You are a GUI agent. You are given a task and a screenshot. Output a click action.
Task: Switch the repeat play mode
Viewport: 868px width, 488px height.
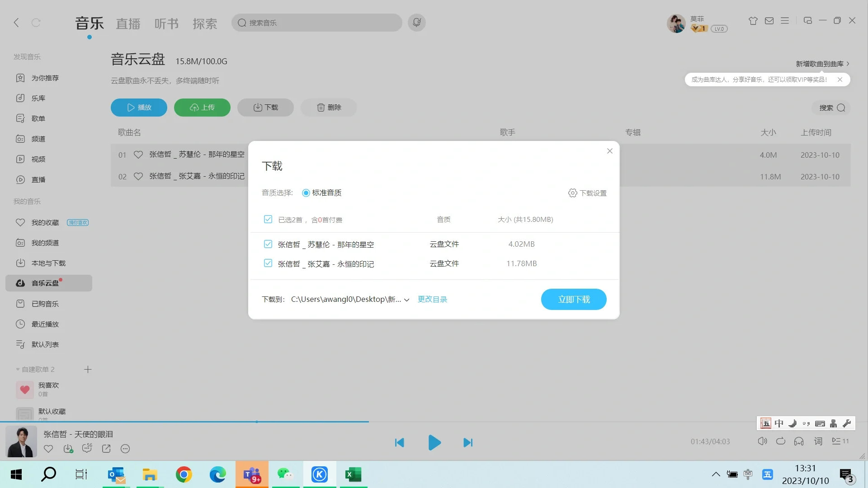tap(780, 441)
